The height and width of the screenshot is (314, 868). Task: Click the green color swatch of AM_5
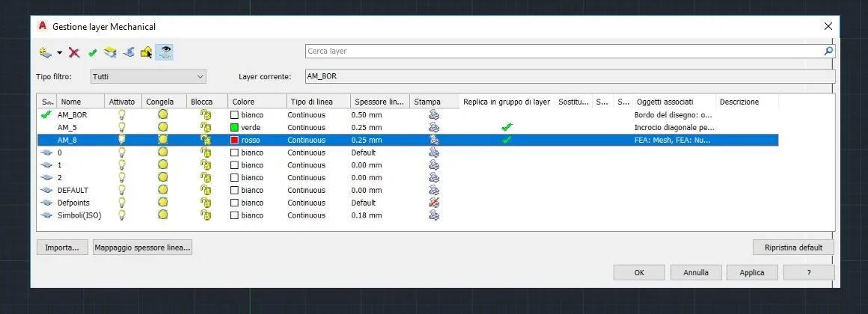235,128
